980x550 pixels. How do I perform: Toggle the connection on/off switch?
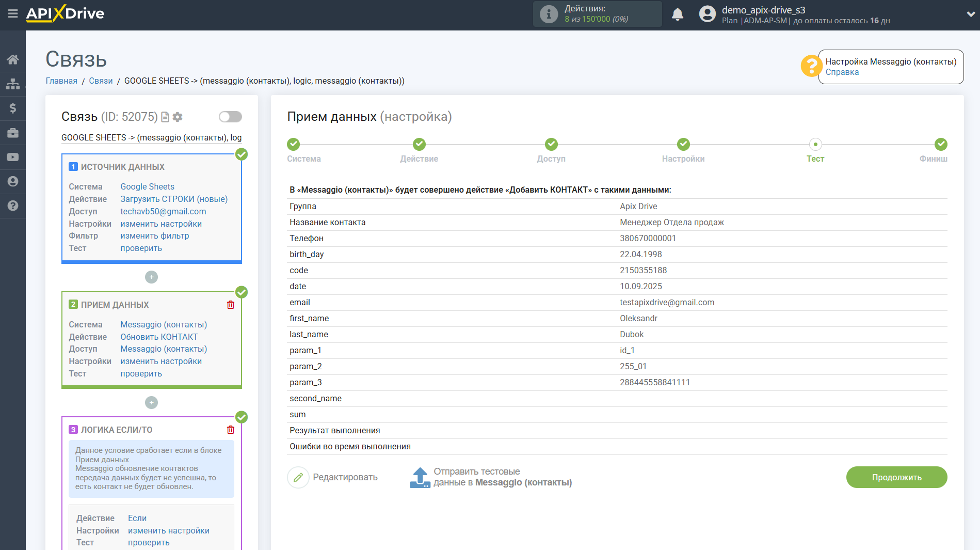tap(230, 117)
